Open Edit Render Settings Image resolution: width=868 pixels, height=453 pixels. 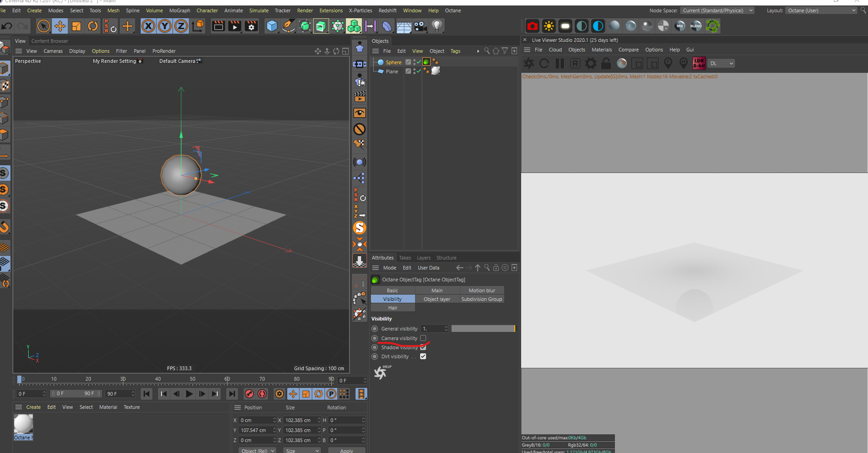[252, 26]
